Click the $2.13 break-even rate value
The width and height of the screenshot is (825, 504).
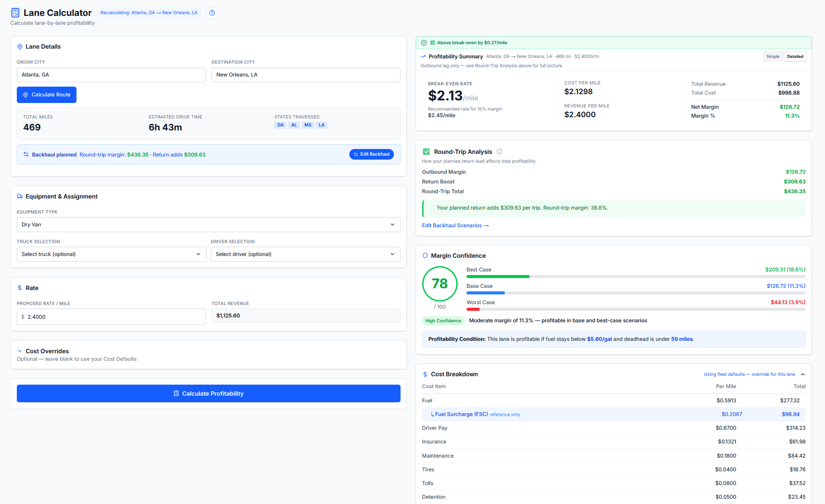[x=445, y=95]
